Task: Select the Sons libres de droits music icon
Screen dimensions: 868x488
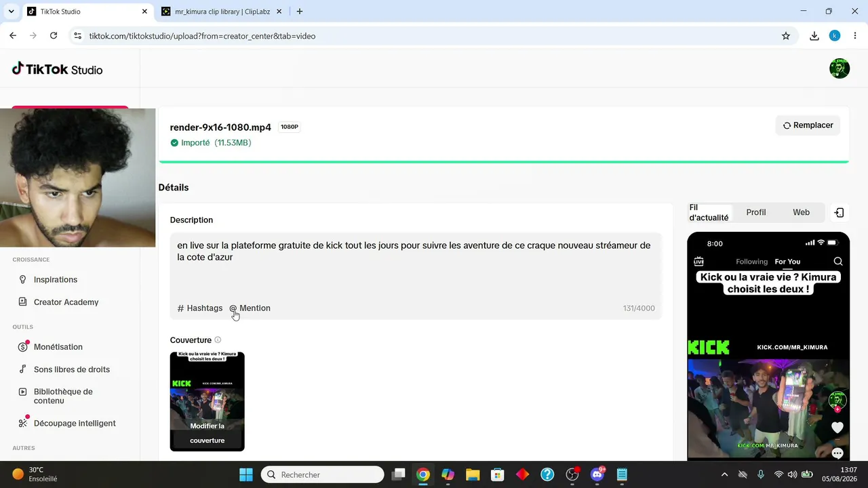Action: (x=22, y=369)
